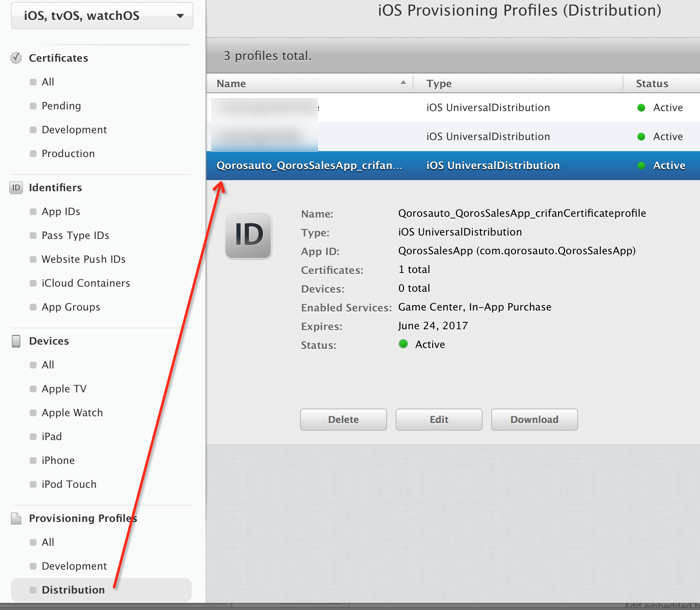Sort profiles by Type column

click(x=439, y=84)
